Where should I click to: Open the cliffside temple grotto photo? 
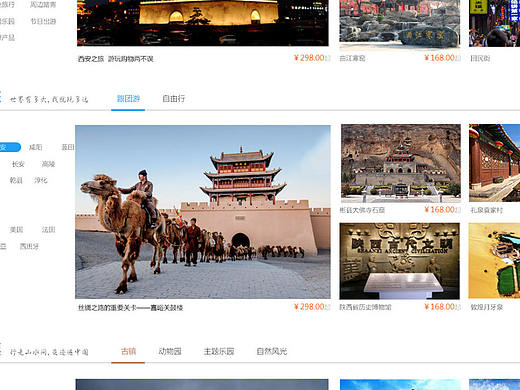point(401,163)
